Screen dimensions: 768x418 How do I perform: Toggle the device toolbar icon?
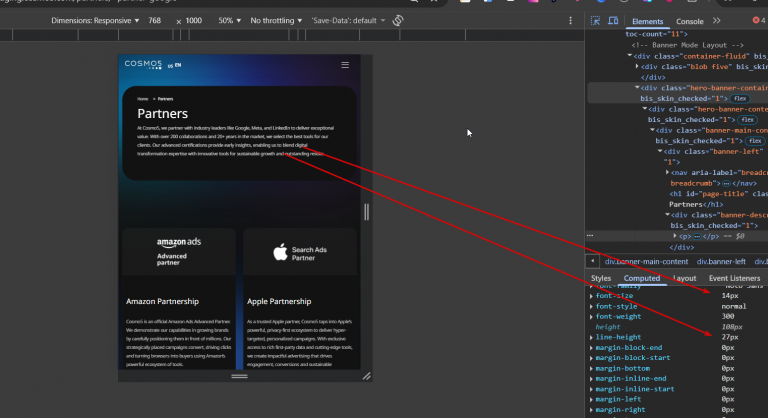[613, 21]
